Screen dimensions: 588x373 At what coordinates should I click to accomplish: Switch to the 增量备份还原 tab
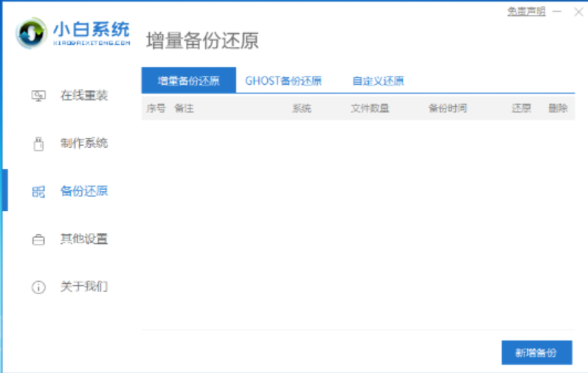coord(189,80)
